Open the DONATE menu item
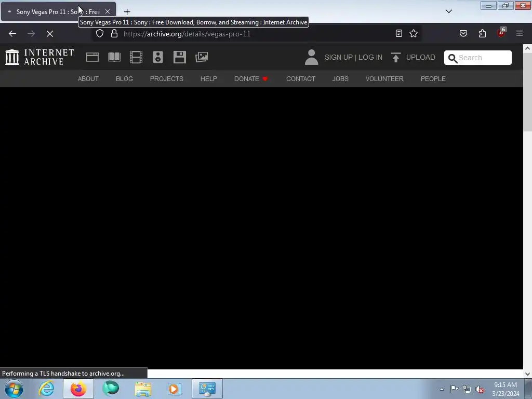 coord(251,79)
